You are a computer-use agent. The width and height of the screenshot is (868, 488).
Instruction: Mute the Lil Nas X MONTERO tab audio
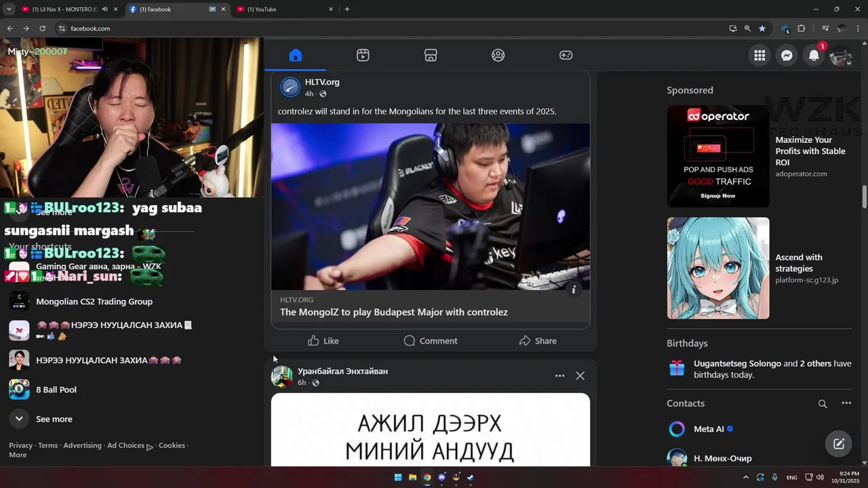104,9
